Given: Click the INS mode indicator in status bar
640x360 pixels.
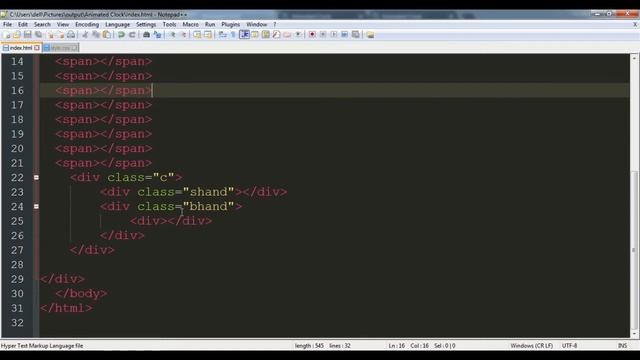Looking at the screenshot, I should click(x=622, y=346).
